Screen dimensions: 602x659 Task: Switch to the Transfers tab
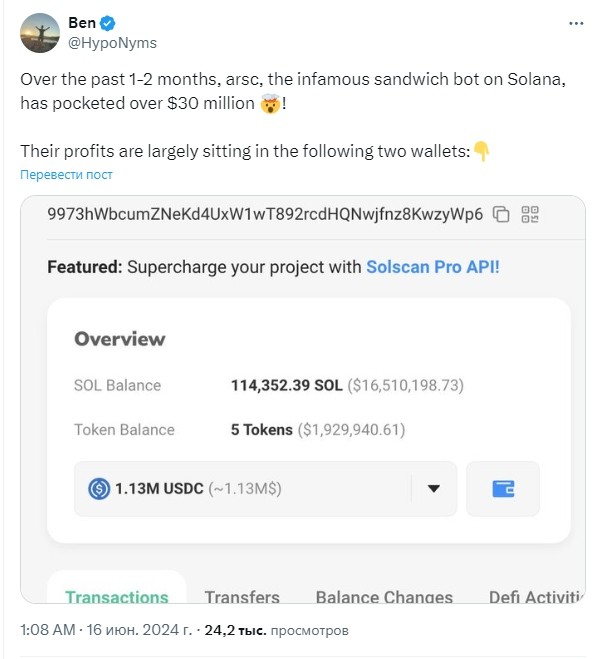click(x=242, y=597)
